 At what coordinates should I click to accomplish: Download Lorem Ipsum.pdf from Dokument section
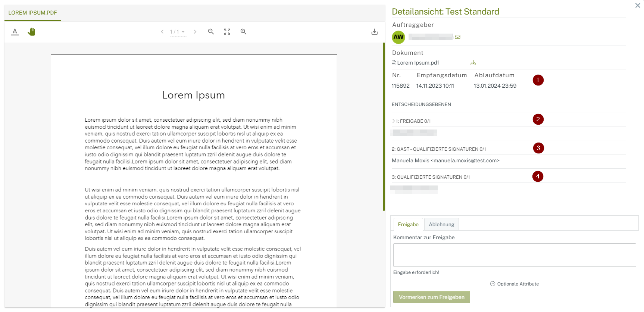pos(473,63)
